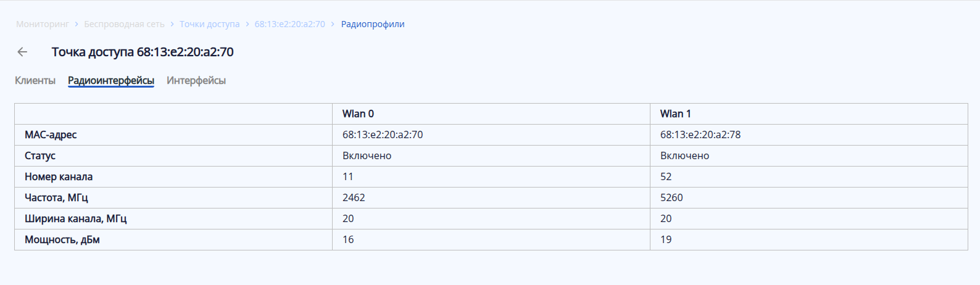
Task: Click the Wlan 1 column header
Action: (x=676, y=114)
